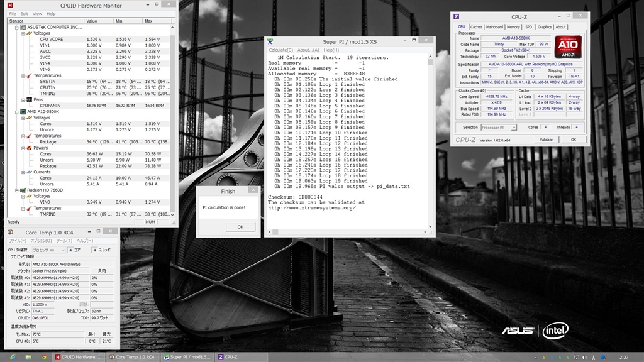Switch to Memory tab in CPU-Z
The height and width of the screenshot is (362, 644).
[513, 26]
